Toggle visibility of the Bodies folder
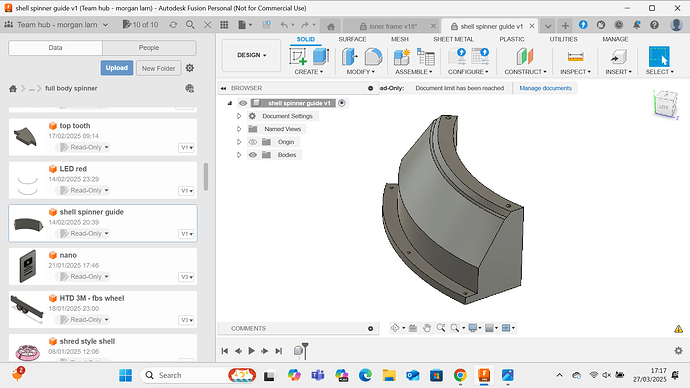The width and height of the screenshot is (690, 388). click(253, 155)
